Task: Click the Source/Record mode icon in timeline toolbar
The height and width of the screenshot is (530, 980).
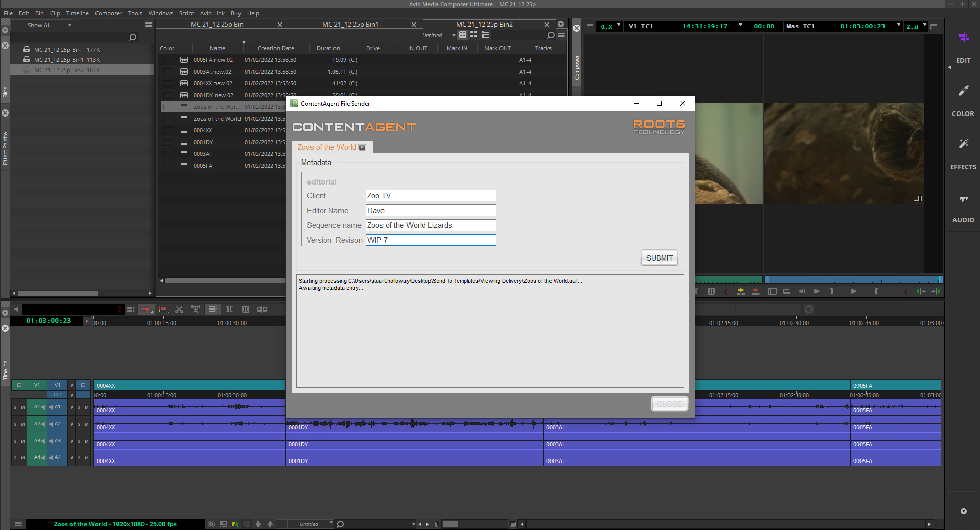Action: (262, 309)
